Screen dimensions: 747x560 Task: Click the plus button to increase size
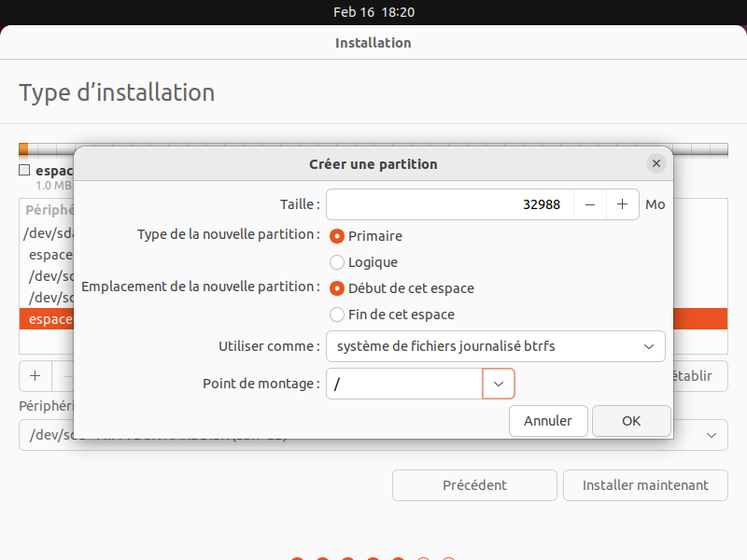point(622,204)
